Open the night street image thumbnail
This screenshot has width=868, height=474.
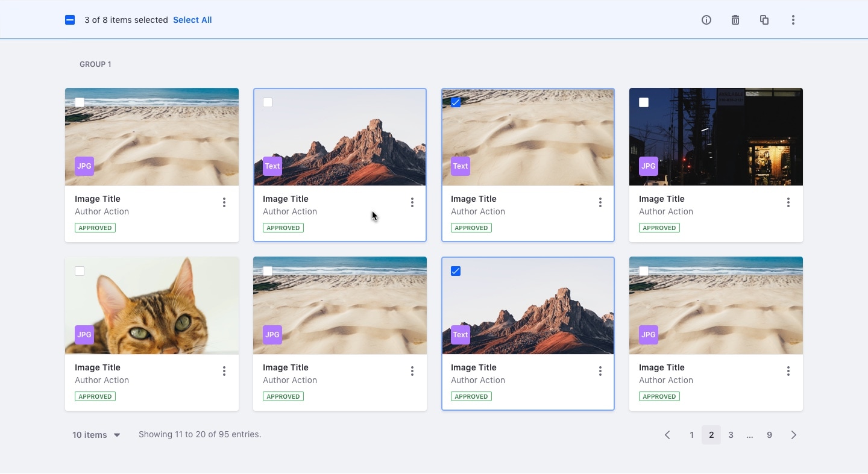coord(715,137)
